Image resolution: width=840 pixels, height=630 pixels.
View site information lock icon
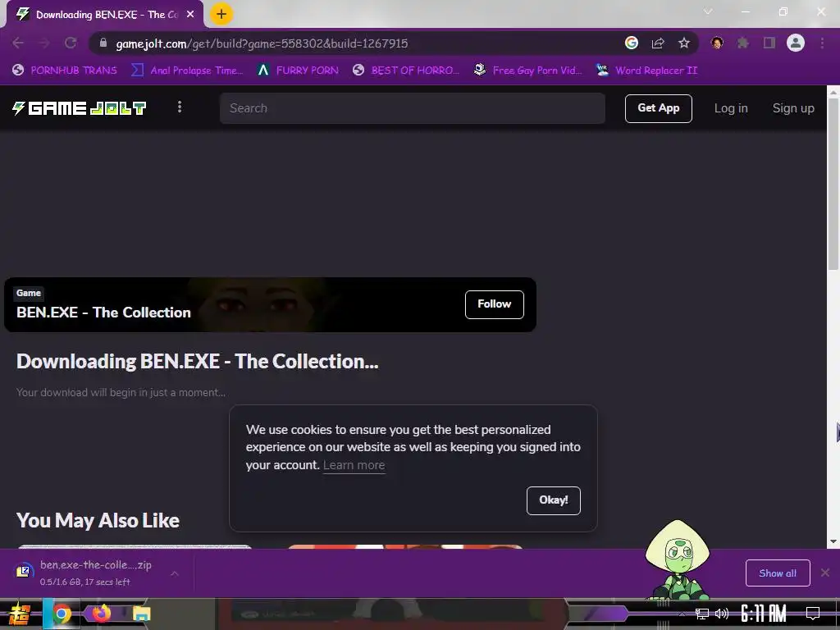[103, 43]
